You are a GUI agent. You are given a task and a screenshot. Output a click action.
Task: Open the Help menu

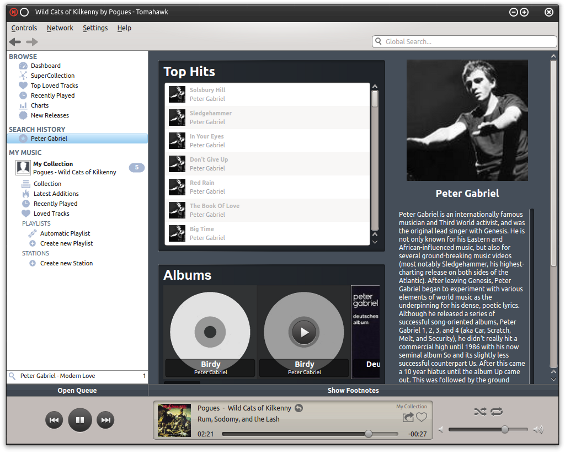coord(124,28)
